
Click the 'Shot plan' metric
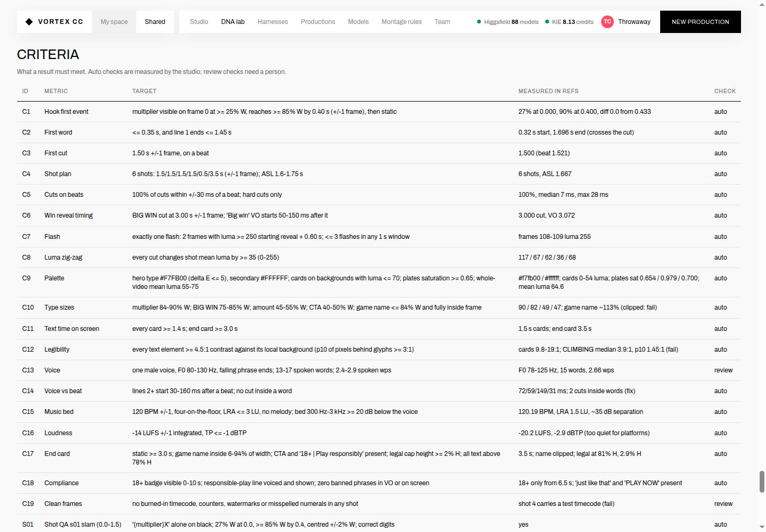58,174
